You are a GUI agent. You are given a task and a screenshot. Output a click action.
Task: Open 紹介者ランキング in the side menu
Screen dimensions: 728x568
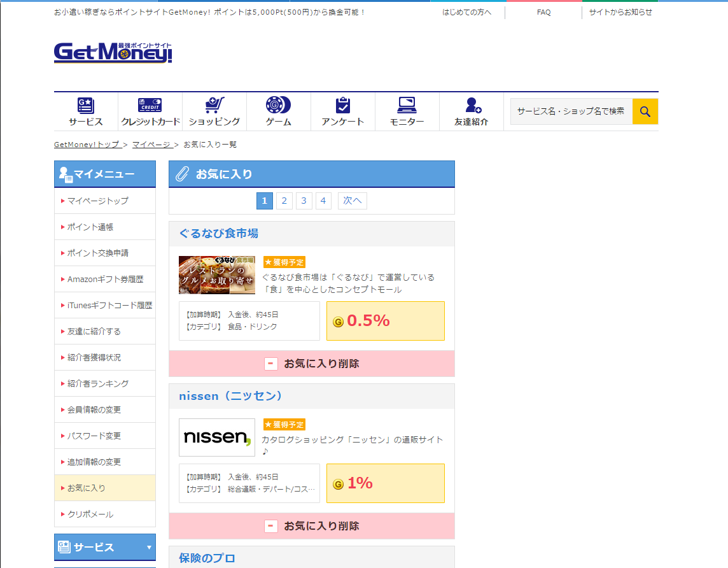click(x=105, y=383)
